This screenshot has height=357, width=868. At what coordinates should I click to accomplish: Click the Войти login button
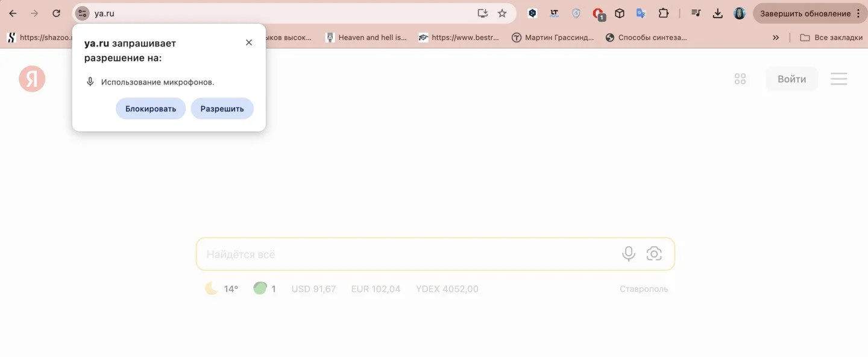[x=791, y=79]
